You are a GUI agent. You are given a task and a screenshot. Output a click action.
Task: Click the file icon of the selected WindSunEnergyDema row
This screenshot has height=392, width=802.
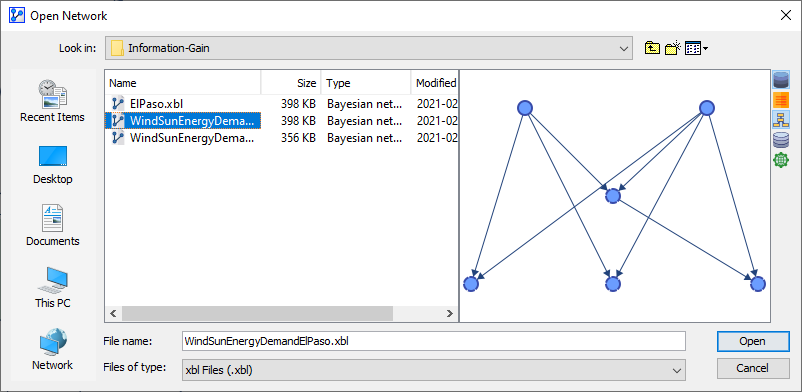tap(118, 121)
